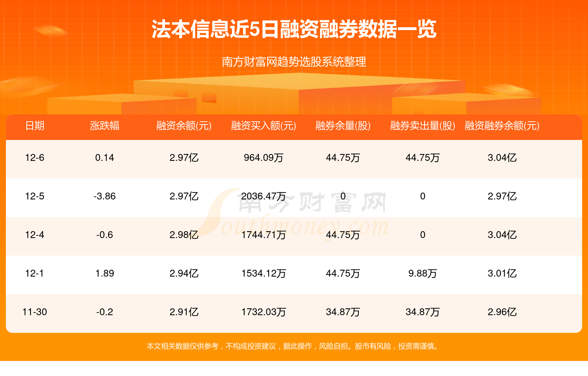This screenshot has width=588, height=376.
Task: Click the 融资融券余额(元) column header
Action: [502, 126]
